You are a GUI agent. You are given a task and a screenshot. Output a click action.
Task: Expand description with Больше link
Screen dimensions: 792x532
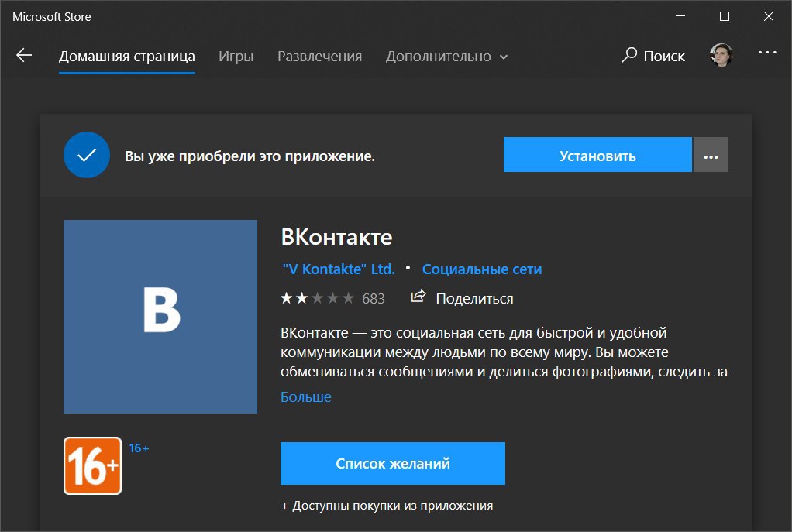coord(306,396)
